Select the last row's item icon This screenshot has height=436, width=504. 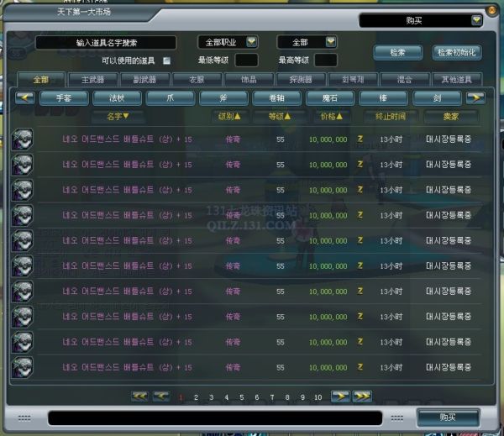click(23, 366)
